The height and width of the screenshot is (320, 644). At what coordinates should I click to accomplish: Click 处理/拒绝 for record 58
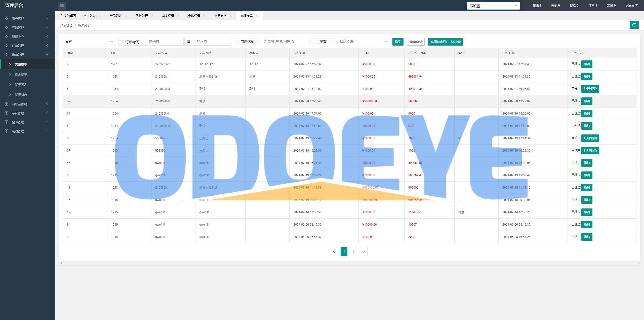(590, 138)
